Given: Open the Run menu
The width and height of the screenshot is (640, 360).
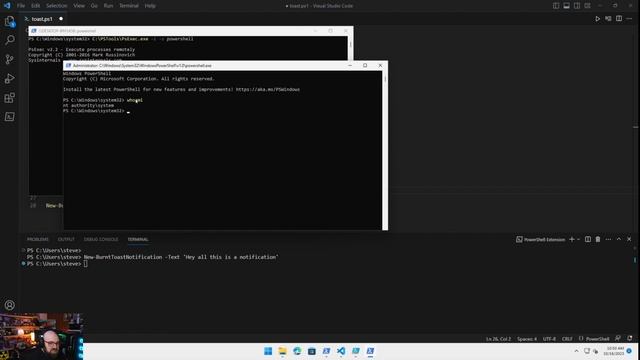Looking at the screenshot, I should click(x=108, y=6).
